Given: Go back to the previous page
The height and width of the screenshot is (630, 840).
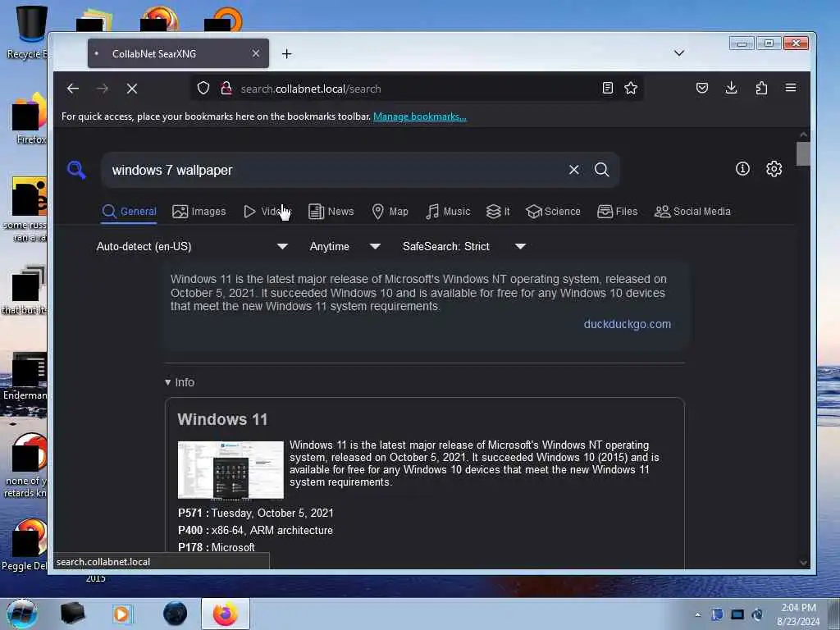Looking at the screenshot, I should 73,89.
